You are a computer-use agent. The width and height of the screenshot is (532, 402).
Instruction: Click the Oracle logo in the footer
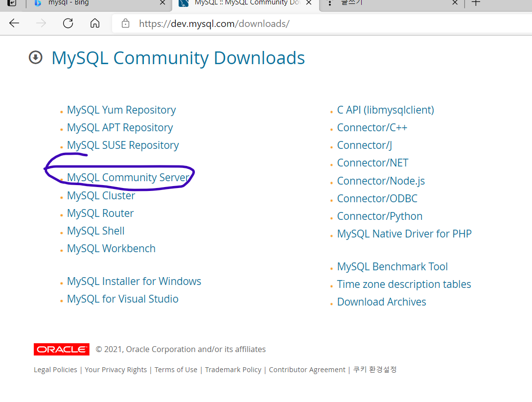click(x=61, y=350)
